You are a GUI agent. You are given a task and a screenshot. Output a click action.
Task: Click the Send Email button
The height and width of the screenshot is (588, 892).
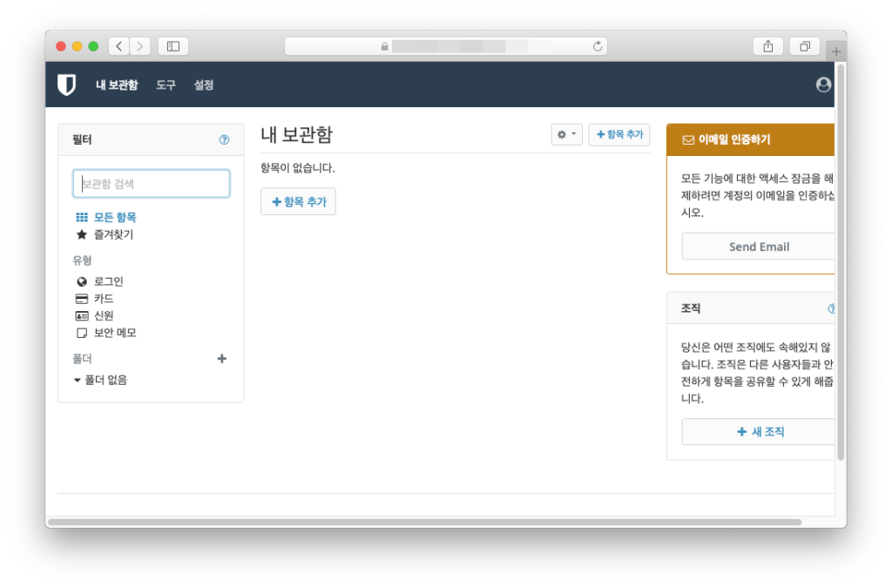tap(759, 247)
